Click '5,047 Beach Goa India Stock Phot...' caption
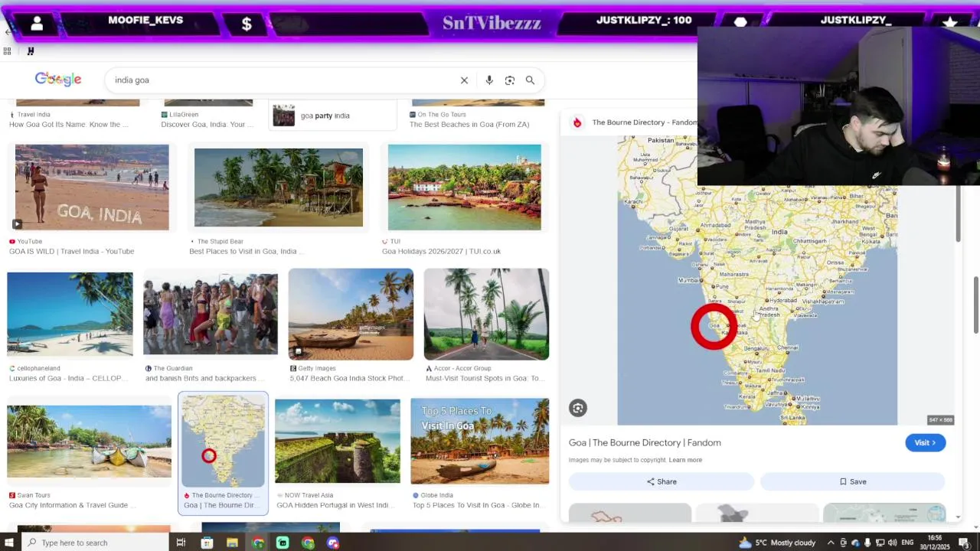This screenshot has width=980, height=551. tap(351, 379)
